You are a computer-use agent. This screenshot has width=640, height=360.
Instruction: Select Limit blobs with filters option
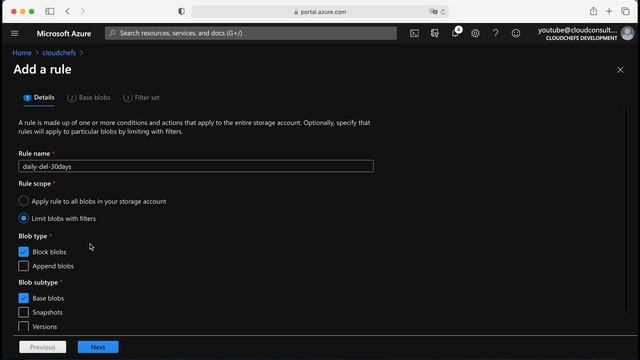click(24, 218)
